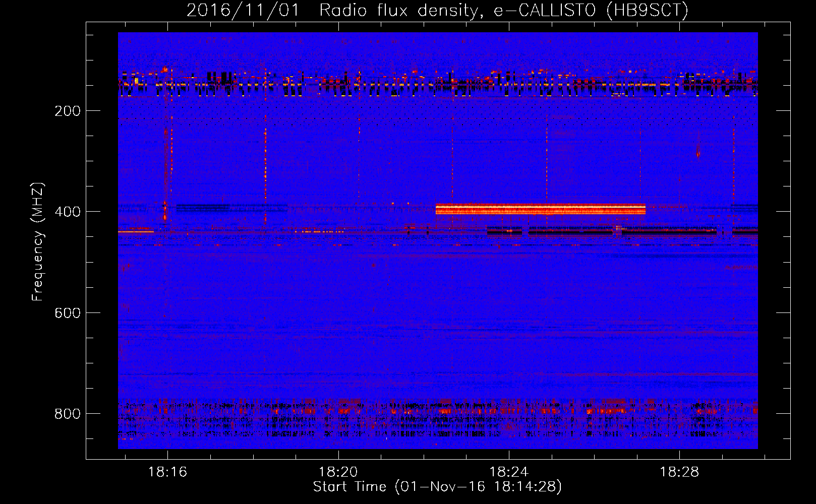Click the '18:16' time tick label
816x504 pixels.
pos(167,472)
